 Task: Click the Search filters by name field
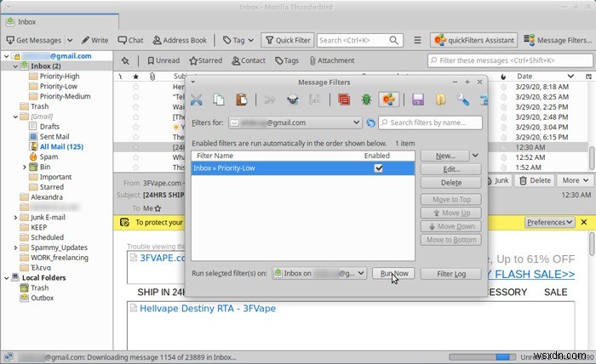coord(430,122)
